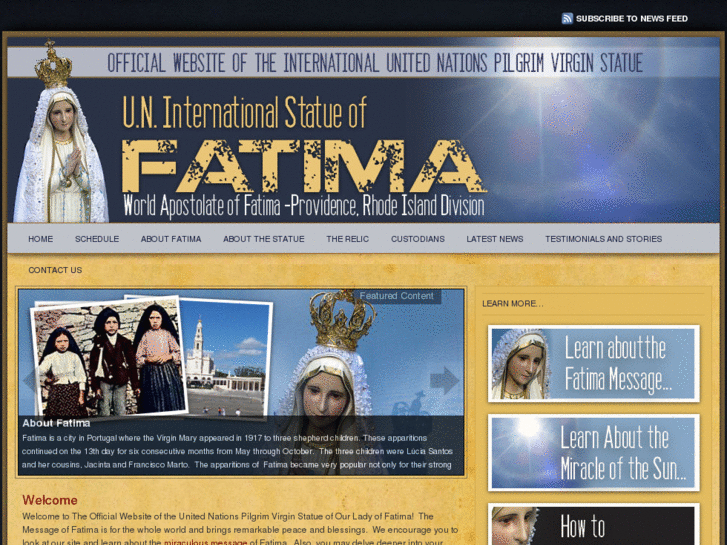727x545 pixels.
Task: Open the Subscribe to News Feed link
Action: point(631,19)
